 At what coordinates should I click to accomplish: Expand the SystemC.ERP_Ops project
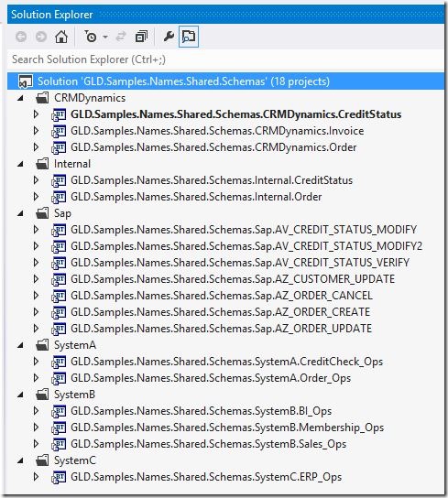36,477
